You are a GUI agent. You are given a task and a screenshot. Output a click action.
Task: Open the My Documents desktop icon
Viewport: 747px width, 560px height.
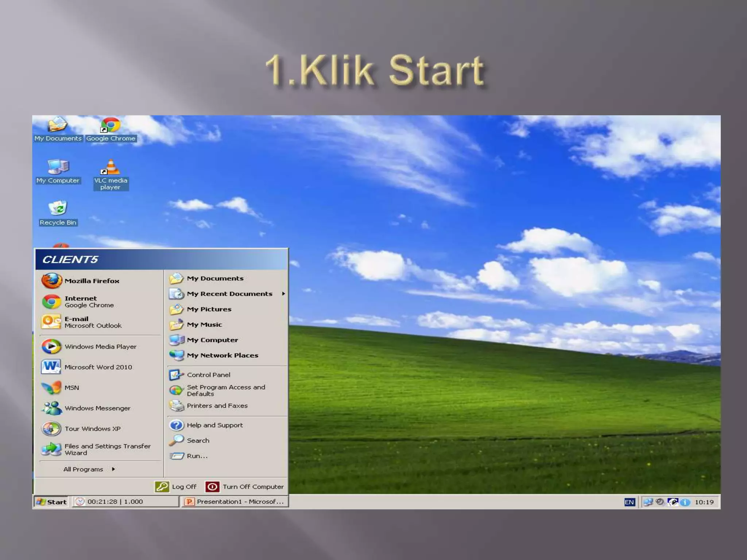(x=58, y=129)
